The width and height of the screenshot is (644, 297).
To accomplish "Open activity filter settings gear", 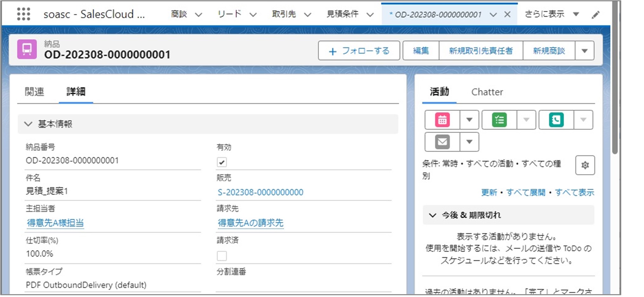I will point(585,165).
